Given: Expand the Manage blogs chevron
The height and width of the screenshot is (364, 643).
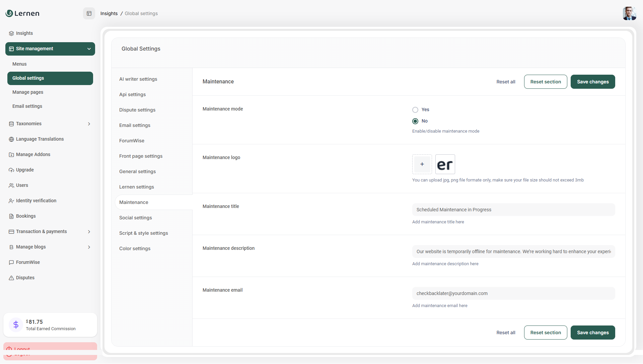Looking at the screenshot, I should [89, 247].
